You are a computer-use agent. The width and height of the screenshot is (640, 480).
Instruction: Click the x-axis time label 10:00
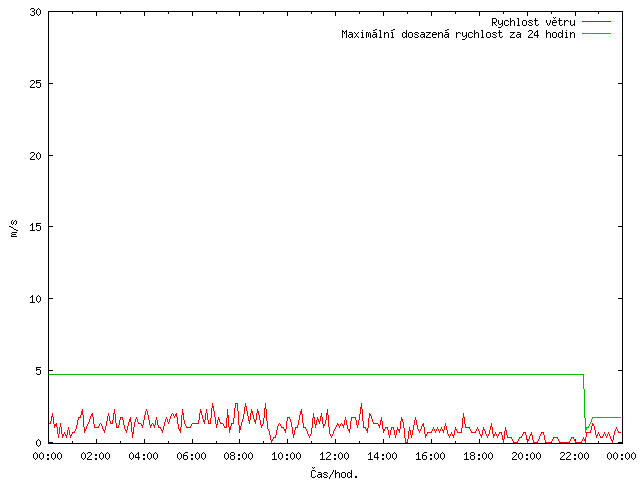click(x=287, y=456)
